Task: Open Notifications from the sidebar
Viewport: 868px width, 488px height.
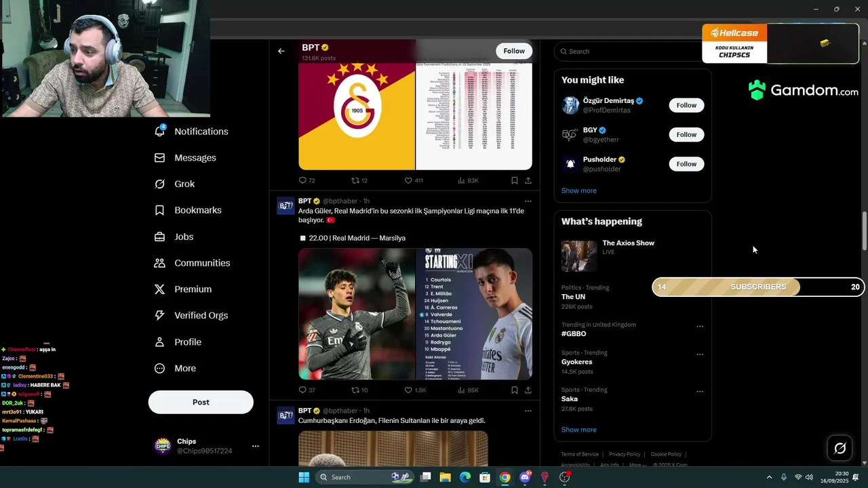Action: [x=191, y=131]
